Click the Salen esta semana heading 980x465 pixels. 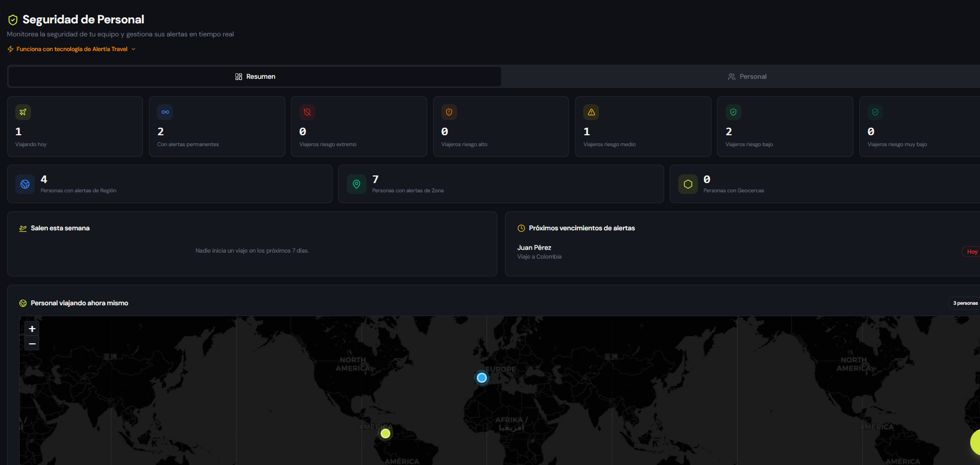click(x=60, y=228)
